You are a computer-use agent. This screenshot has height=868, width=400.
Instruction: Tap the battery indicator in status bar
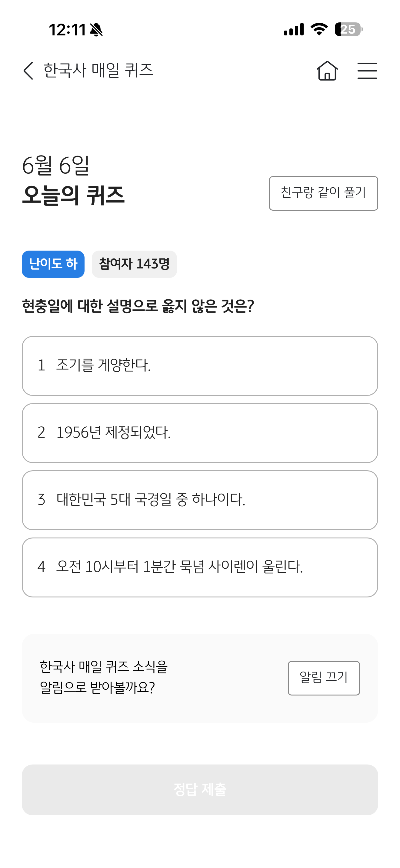349,29
